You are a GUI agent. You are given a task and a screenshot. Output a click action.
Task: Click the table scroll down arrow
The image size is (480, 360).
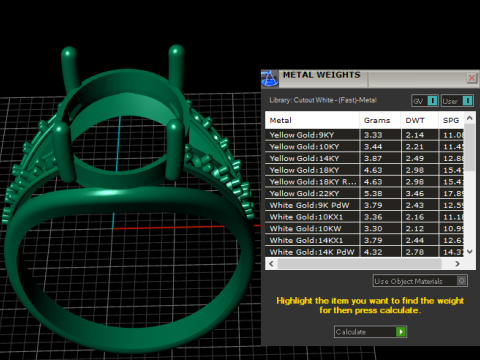(x=470, y=252)
